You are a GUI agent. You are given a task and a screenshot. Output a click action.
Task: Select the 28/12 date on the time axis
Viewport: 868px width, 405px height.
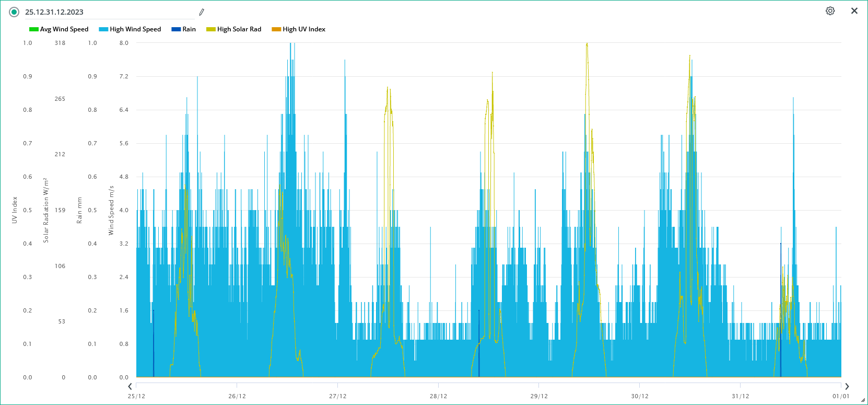tap(438, 396)
